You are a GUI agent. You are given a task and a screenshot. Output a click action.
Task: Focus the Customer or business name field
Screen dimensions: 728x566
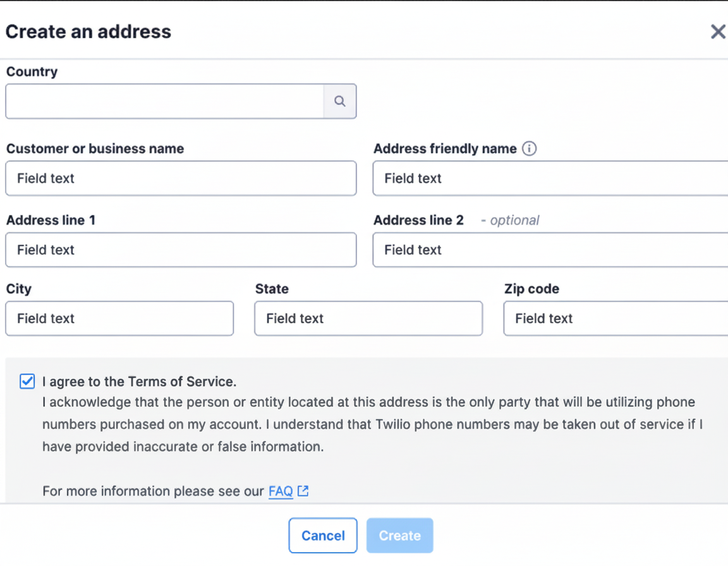(x=181, y=178)
